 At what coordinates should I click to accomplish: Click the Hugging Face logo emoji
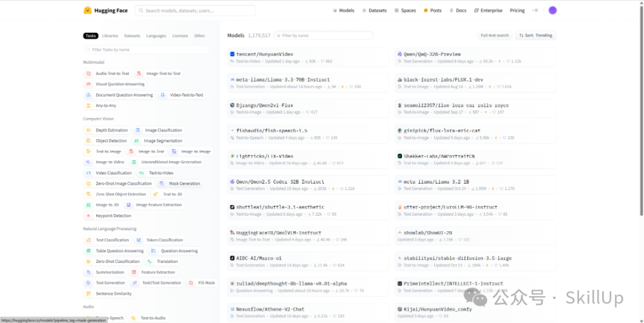[x=88, y=10]
